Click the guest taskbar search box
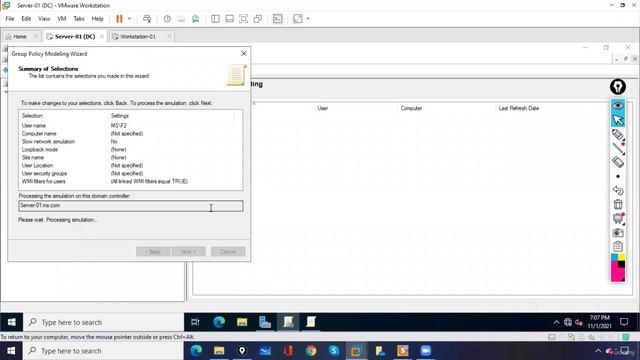 click(x=104, y=322)
